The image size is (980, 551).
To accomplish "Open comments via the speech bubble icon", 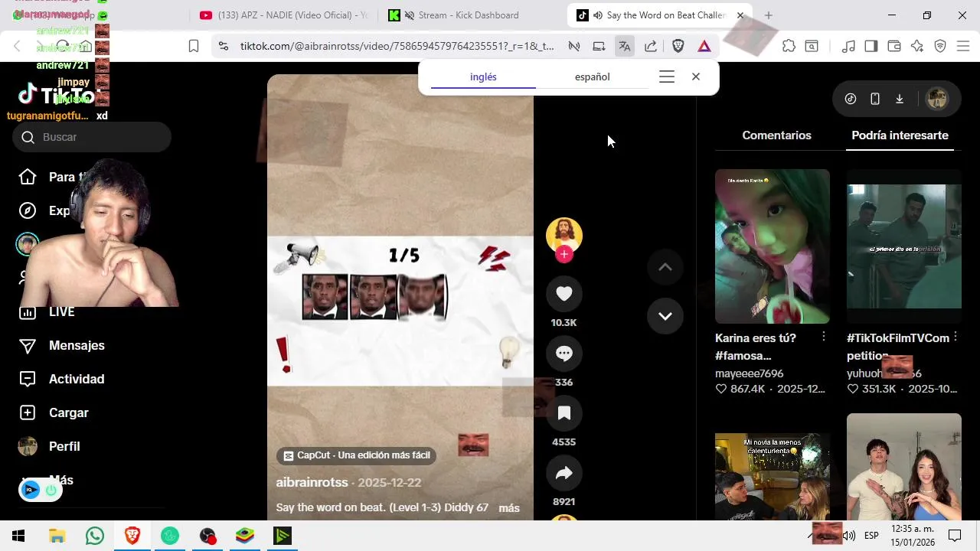I will (564, 354).
